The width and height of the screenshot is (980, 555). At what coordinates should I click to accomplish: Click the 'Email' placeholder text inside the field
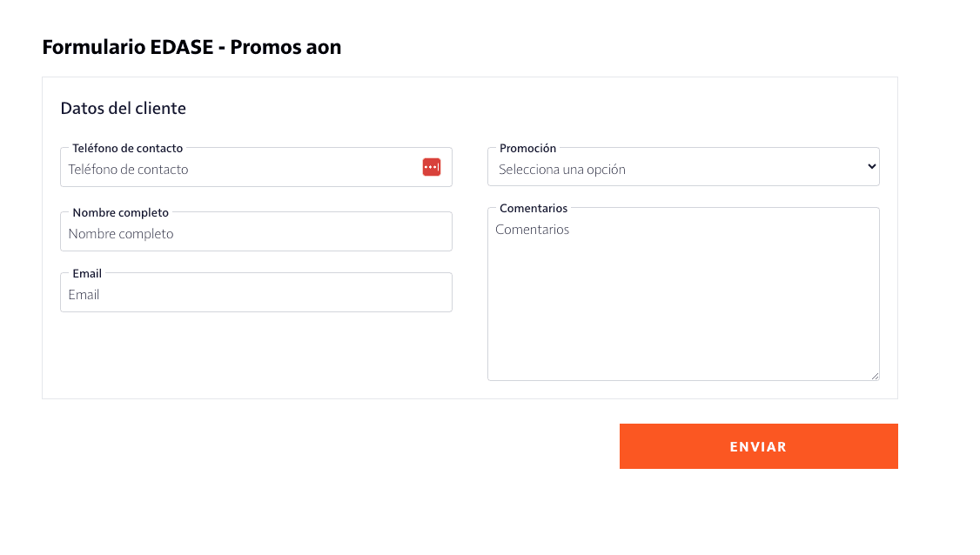pyautogui.click(x=84, y=295)
